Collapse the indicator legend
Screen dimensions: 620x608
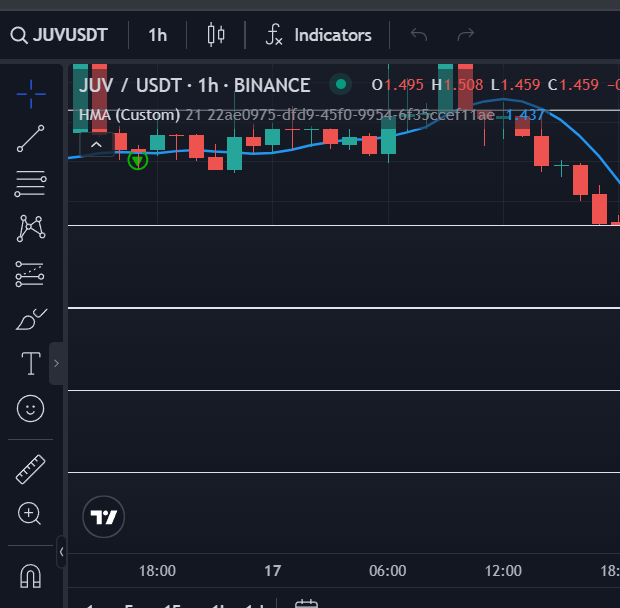click(96, 145)
